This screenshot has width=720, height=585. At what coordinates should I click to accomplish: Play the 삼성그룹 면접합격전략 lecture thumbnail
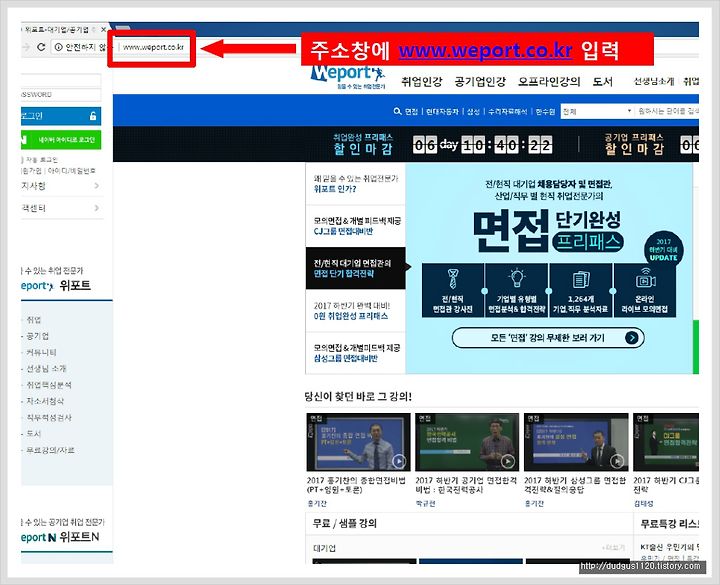[576, 442]
